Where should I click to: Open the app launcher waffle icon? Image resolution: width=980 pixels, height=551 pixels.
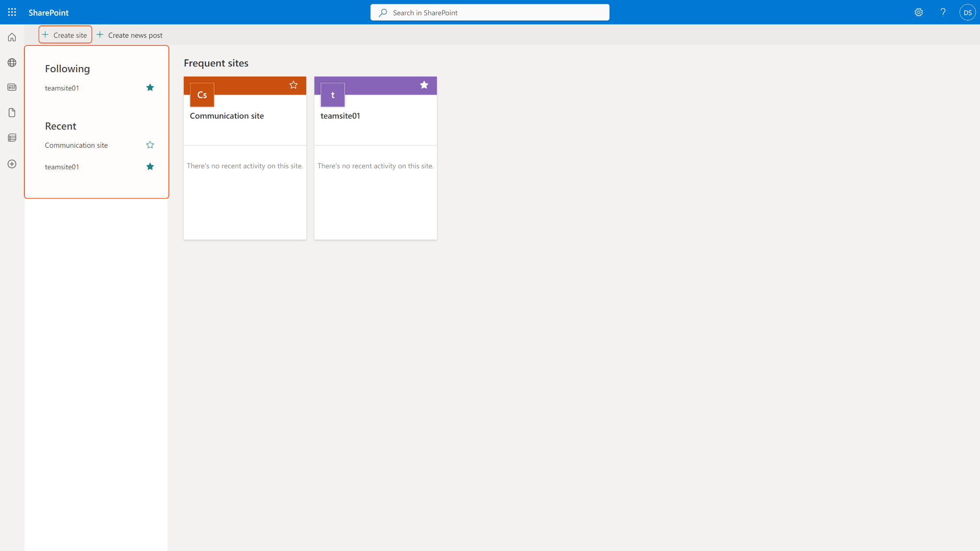tap(12, 12)
